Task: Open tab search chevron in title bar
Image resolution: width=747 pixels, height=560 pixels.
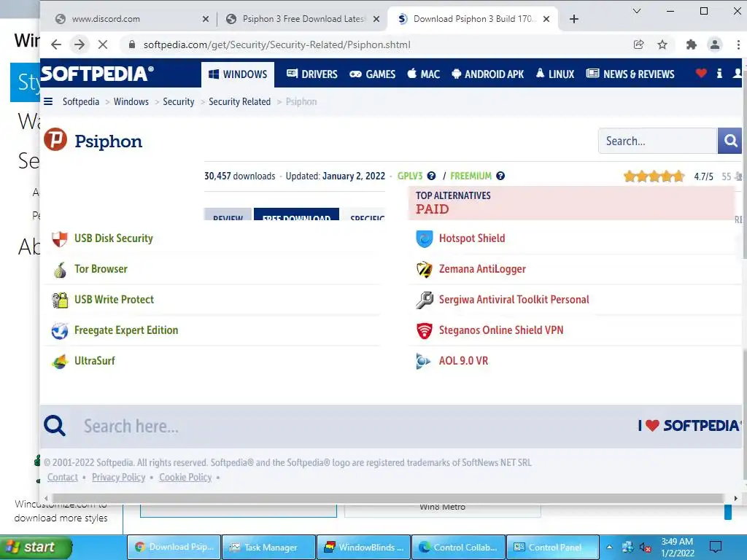Action: [636, 11]
